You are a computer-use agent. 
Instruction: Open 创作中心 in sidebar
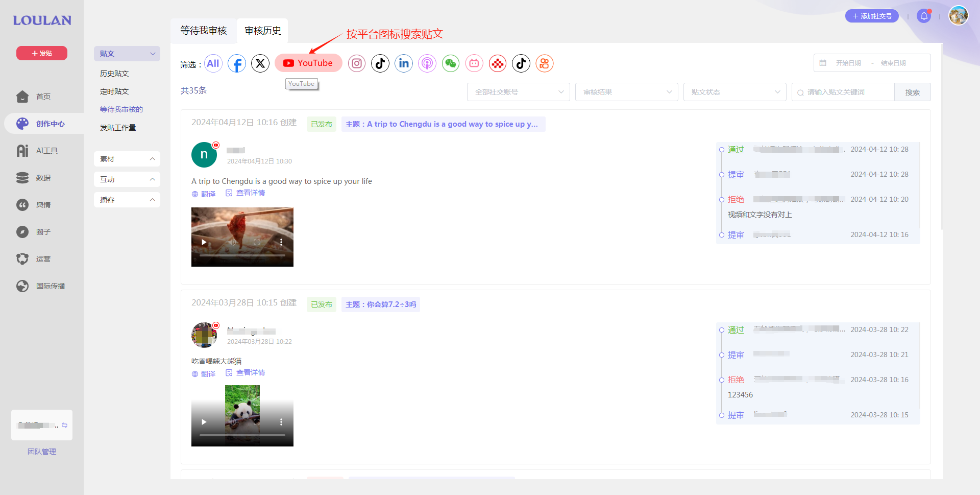click(44, 124)
